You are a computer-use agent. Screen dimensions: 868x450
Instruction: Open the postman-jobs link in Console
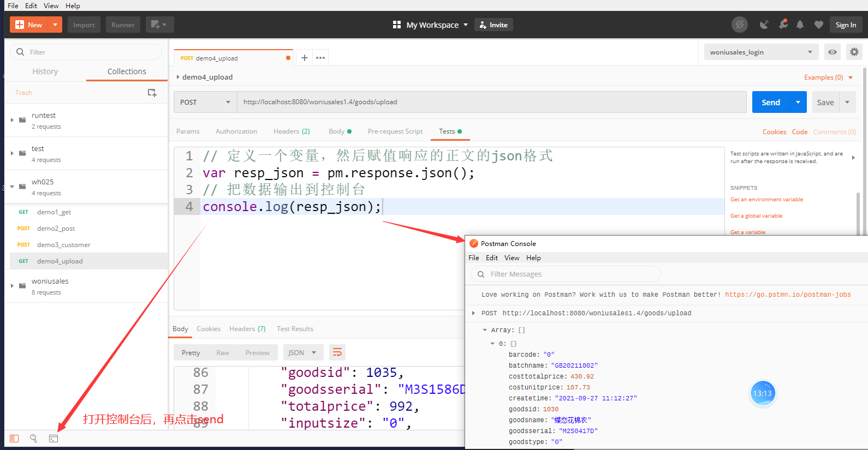[788, 295]
